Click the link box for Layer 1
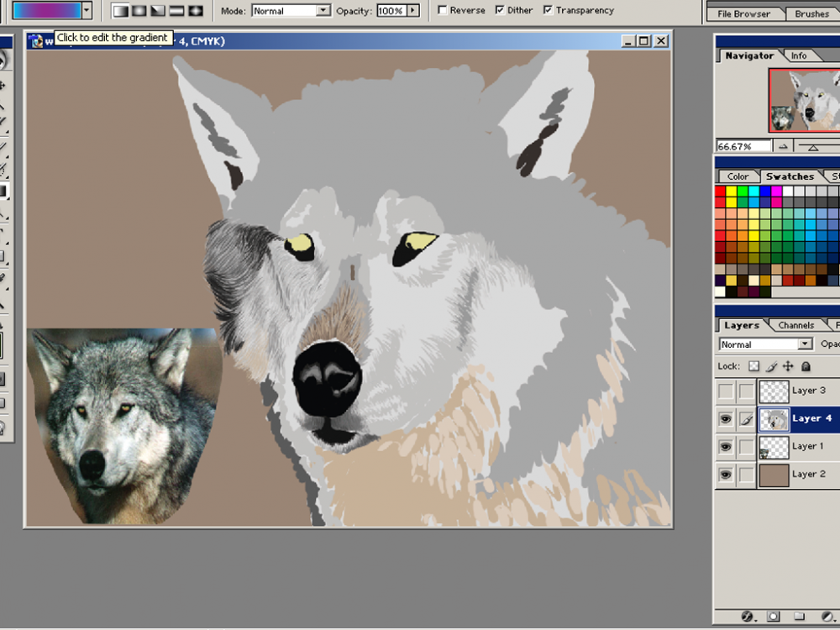This screenshot has height=630, width=840. [x=746, y=447]
